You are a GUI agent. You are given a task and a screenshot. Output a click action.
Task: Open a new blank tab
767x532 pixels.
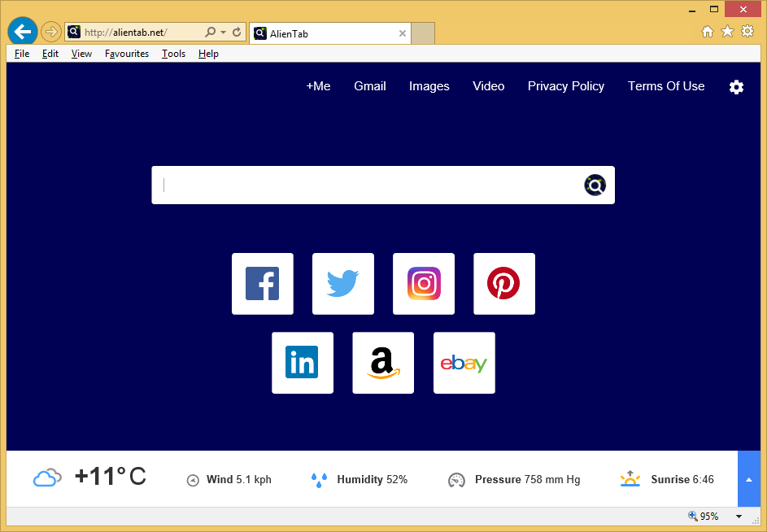423,33
